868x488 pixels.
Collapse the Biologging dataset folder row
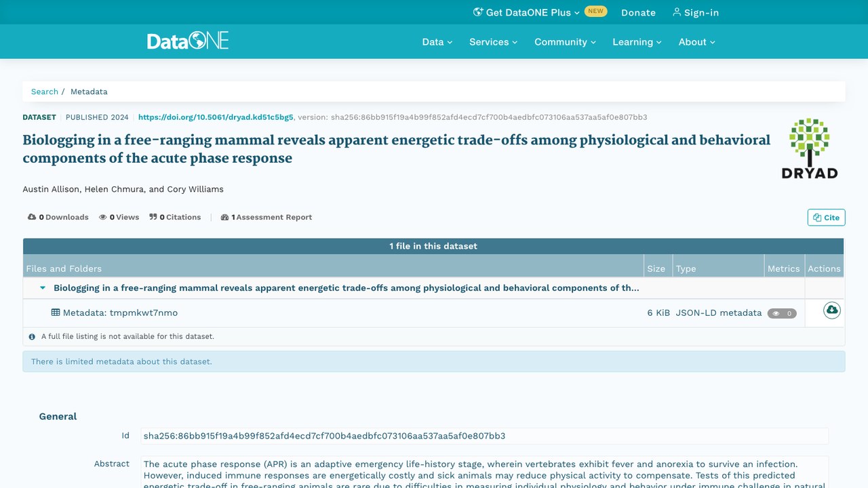click(43, 287)
